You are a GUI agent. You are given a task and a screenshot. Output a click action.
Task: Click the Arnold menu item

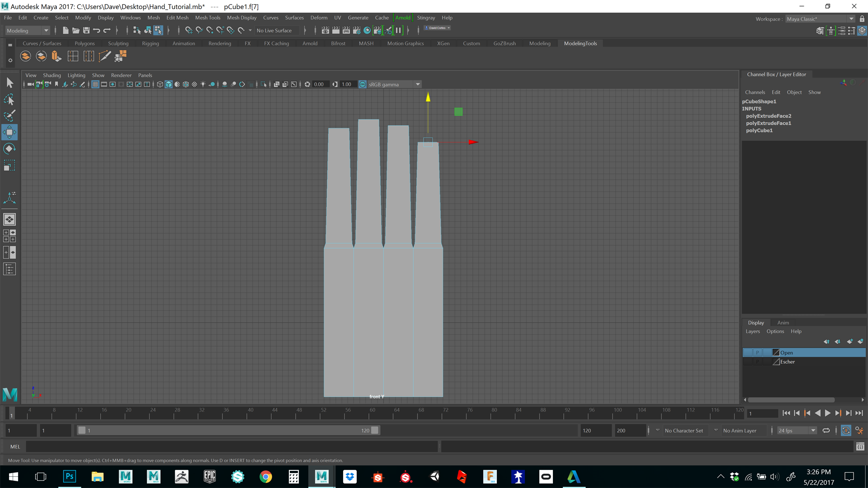(x=402, y=17)
